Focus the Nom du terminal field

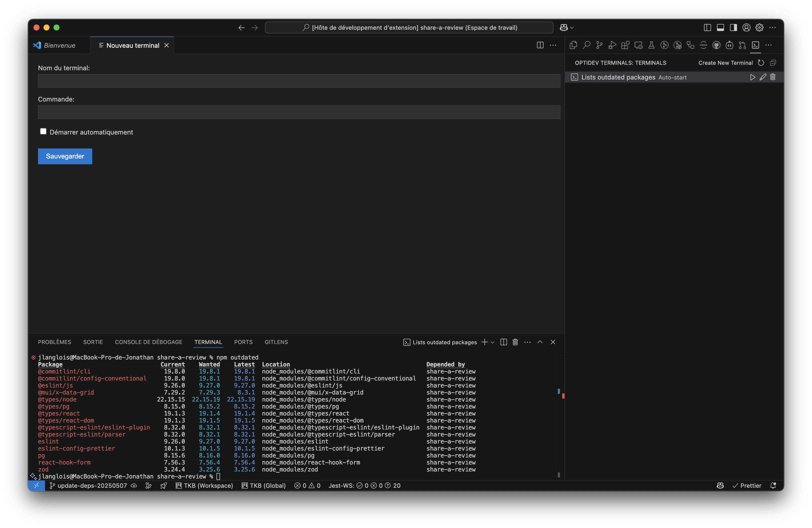(x=299, y=81)
